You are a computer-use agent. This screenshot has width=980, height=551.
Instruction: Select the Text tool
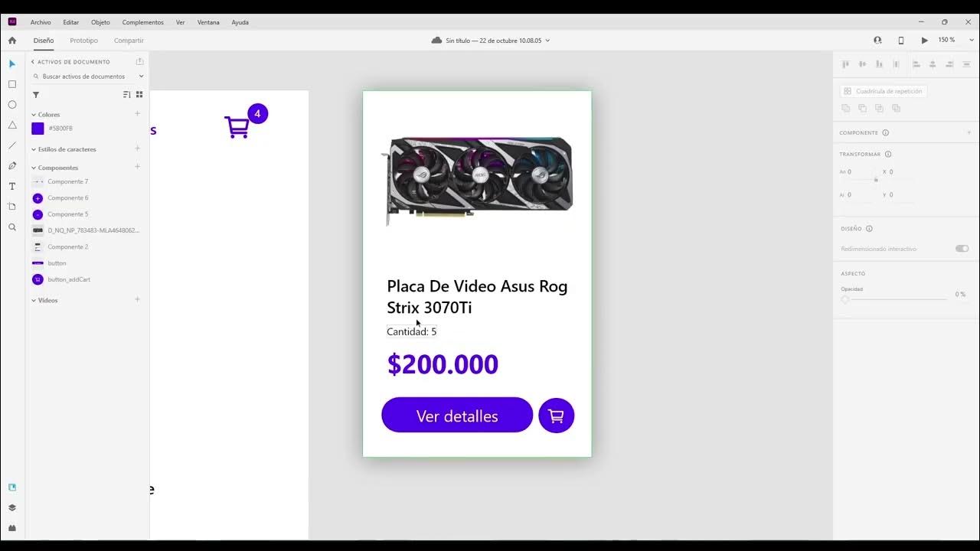[12, 187]
